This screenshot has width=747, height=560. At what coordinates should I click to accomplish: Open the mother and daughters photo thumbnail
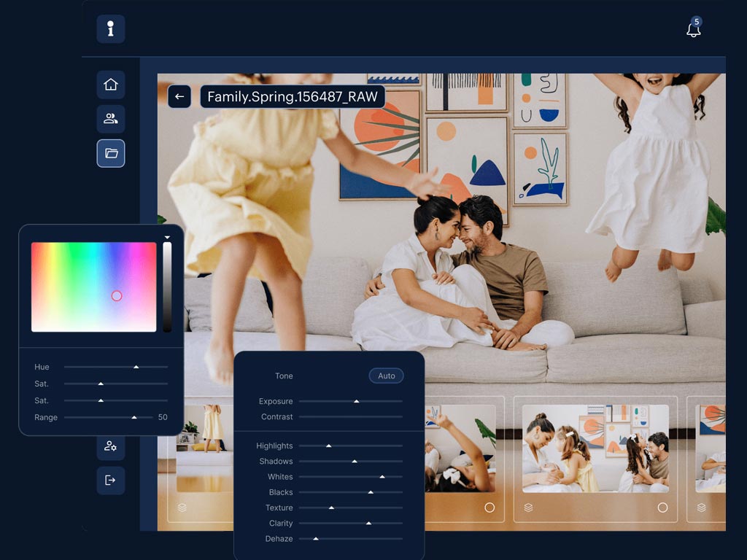coord(595,448)
